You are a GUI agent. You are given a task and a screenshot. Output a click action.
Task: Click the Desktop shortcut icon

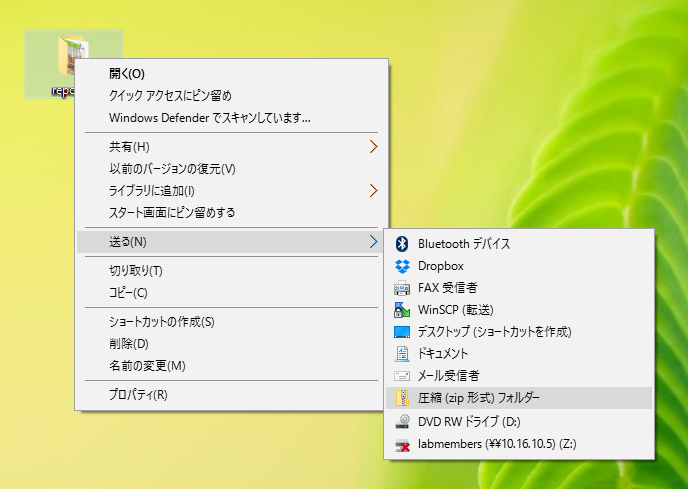pos(402,332)
